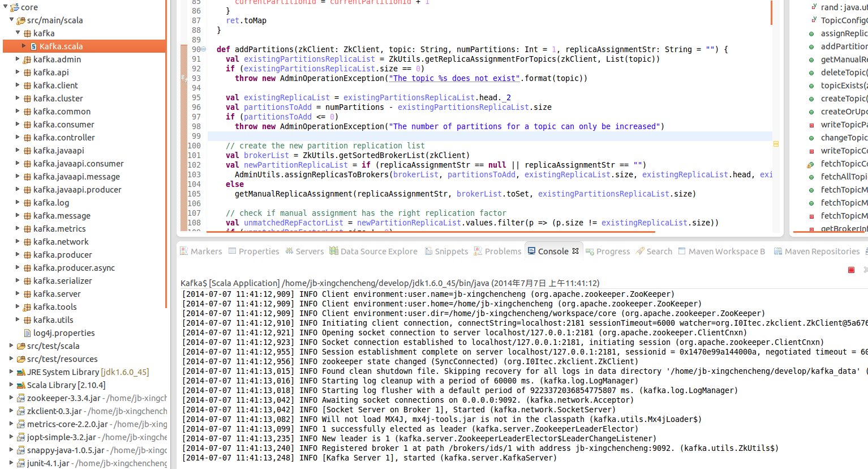Close the Console tab
Screen dimensions: 868x469
pos(575,251)
